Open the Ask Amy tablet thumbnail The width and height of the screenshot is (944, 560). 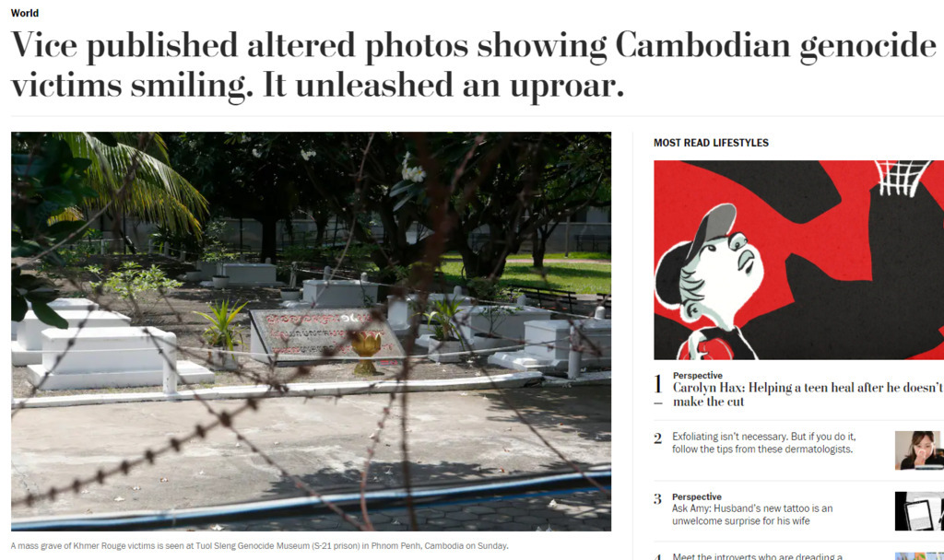coord(919,511)
